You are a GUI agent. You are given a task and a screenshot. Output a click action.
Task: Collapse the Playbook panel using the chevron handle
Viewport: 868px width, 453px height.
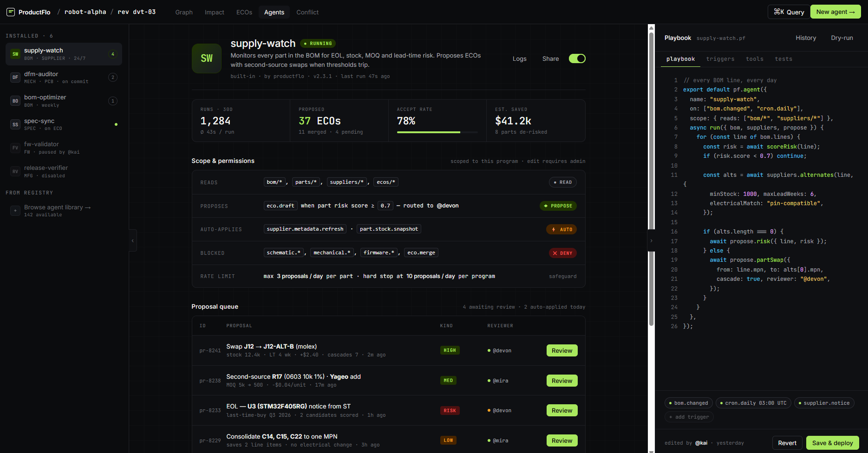coord(651,240)
